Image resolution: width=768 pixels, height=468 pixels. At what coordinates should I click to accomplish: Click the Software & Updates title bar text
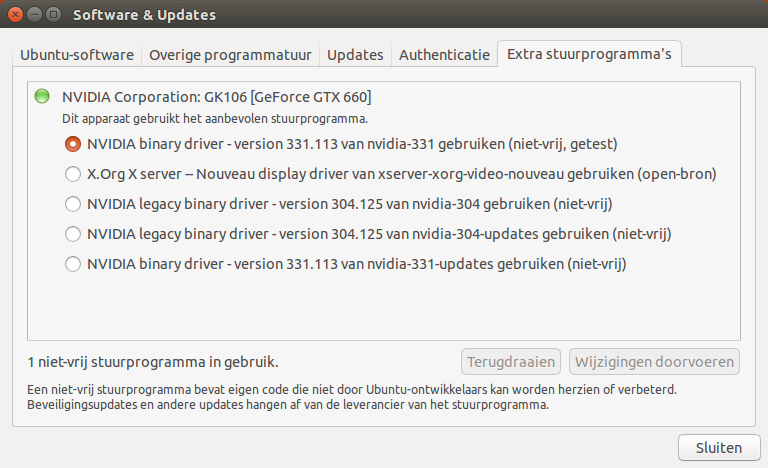pos(144,15)
